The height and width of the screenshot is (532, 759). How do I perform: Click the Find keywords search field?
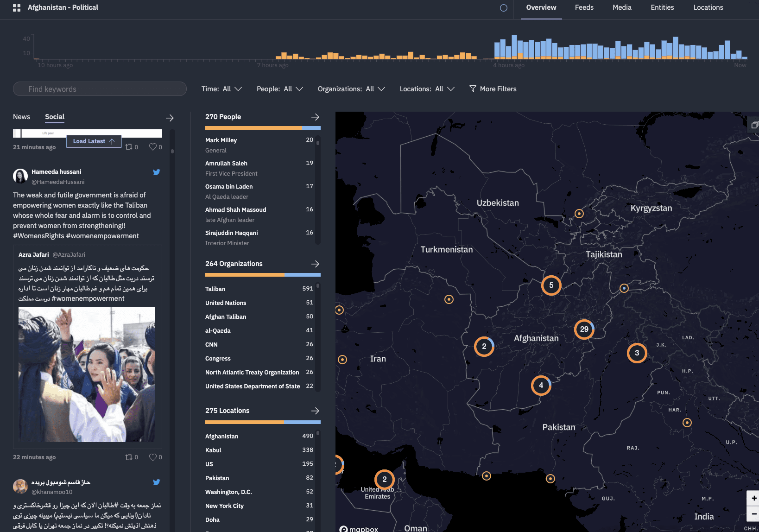click(x=100, y=89)
